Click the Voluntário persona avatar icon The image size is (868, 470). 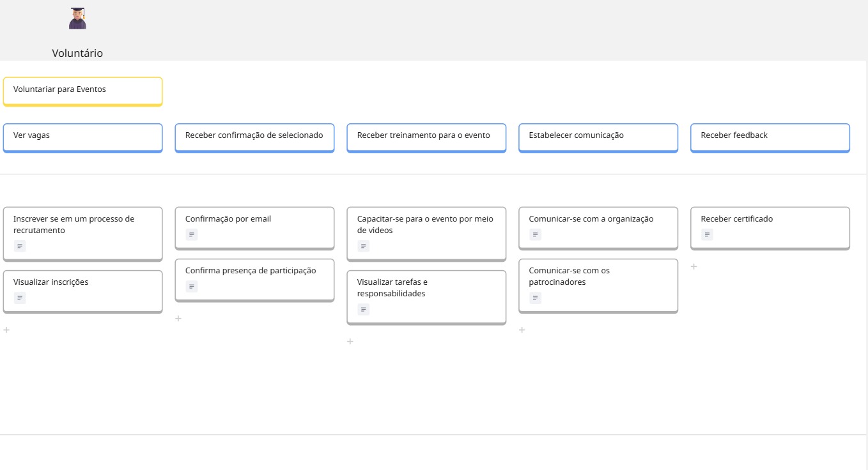pyautogui.click(x=77, y=19)
